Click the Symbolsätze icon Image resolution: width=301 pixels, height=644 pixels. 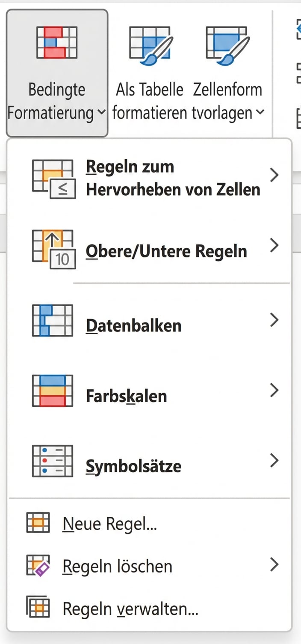click(52, 461)
